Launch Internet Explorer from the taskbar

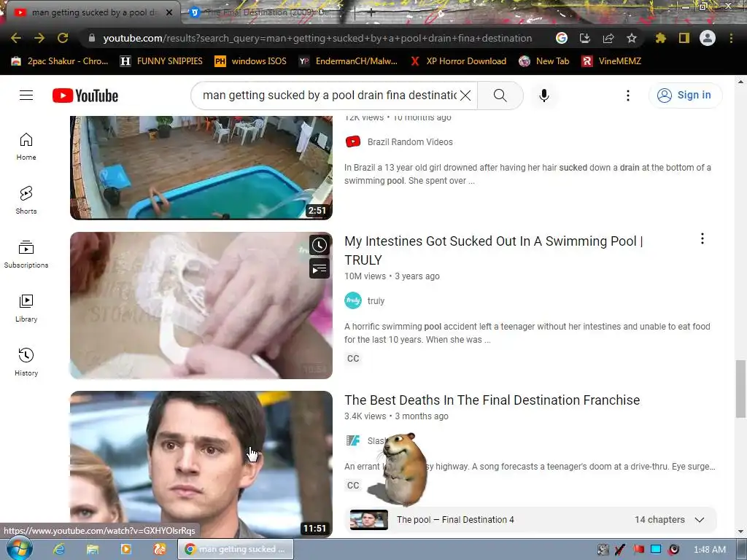(x=59, y=549)
